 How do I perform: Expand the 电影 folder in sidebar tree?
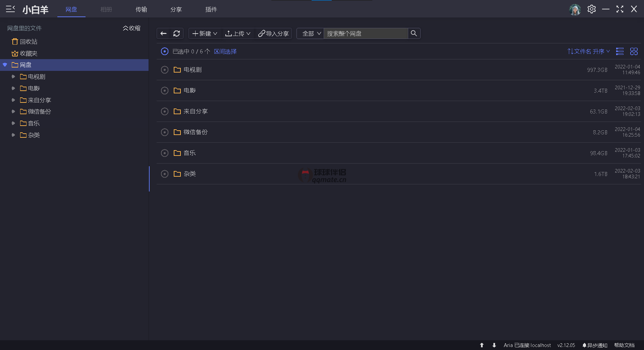(x=13, y=88)
